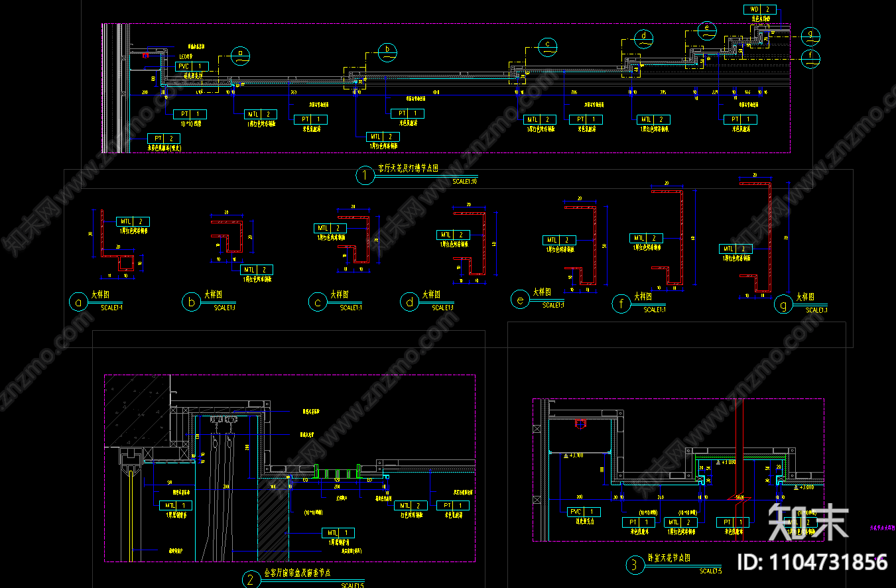Select PVC 1 tag in bedroom ceiling drawing
The height and width of the screenshot is (588, 896).
(584, 512)
